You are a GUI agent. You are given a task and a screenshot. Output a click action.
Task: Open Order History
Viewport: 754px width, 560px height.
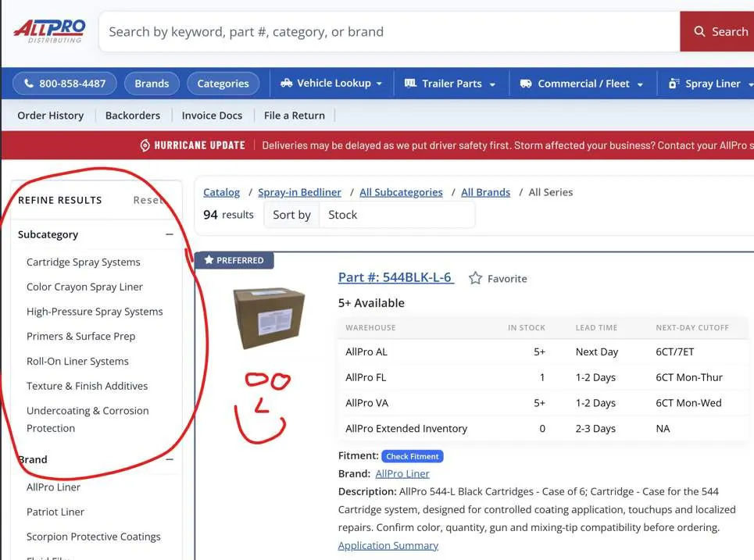[51, 116]
